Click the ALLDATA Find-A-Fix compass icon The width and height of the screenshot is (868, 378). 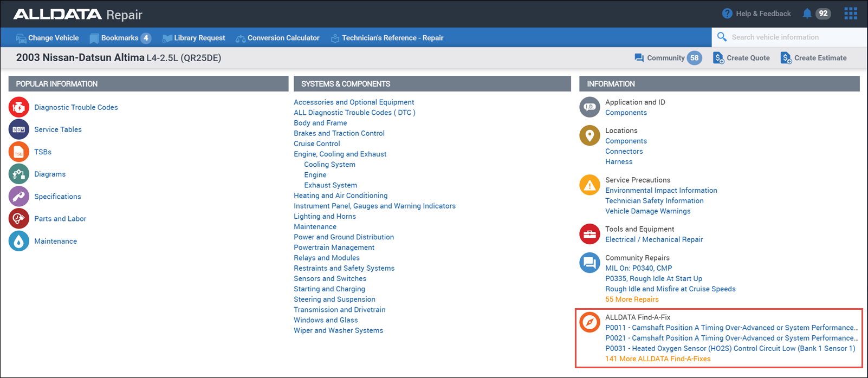tap(590, 322)
